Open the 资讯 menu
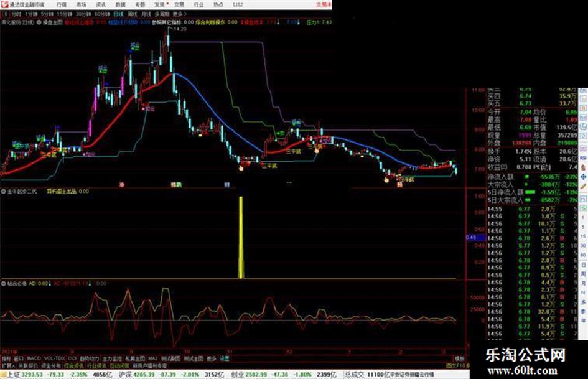This screenshot has height=379, width=588. (x=101, y=5)
